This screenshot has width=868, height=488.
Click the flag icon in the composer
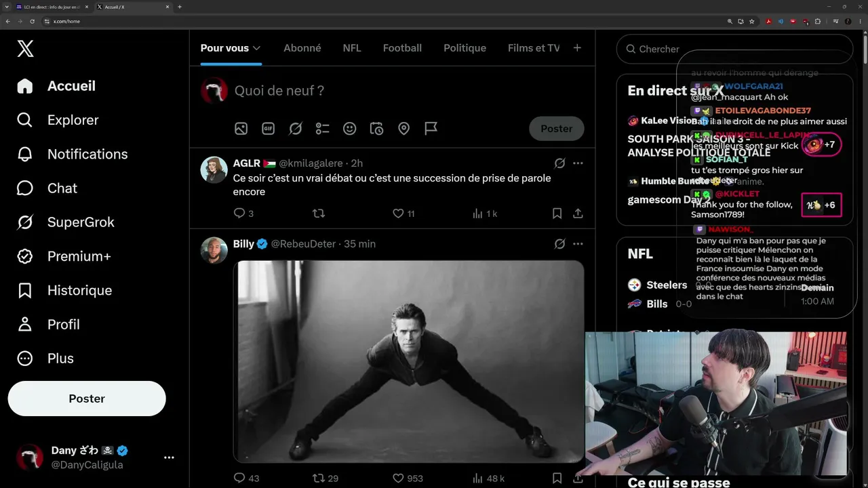pos(431,128)
